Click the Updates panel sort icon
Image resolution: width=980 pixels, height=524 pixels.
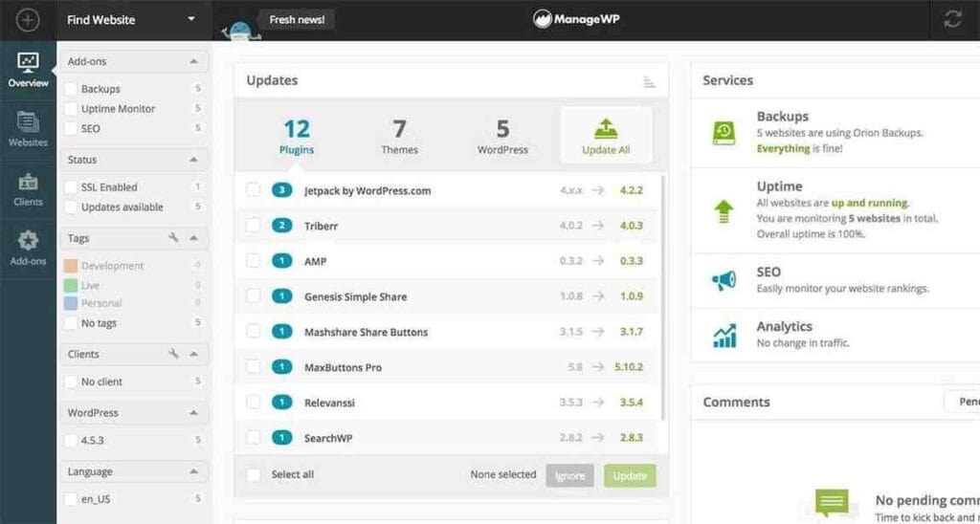[x=650, y=81]
